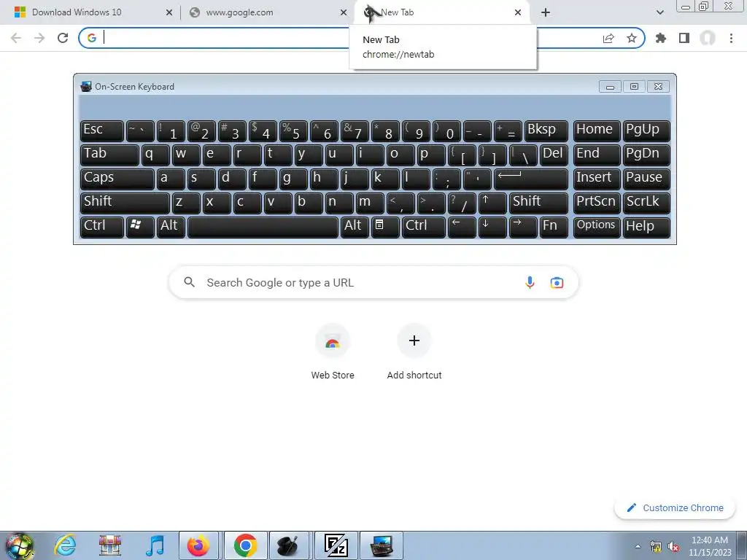Open Windows Start orb
Screen dimensions: 747x560
pos(19,545)
